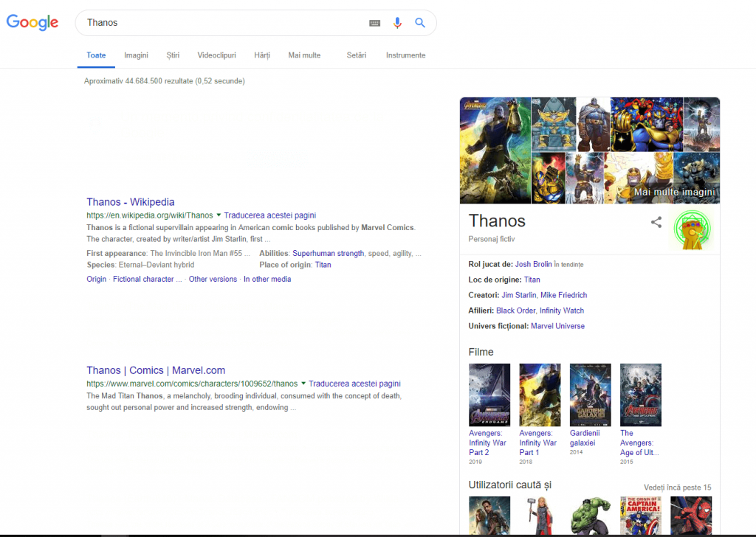Viewport: 756px width, 537px height.
Task: Click the Infinity Gauntlet animated icon
Action: click(693, 229)
